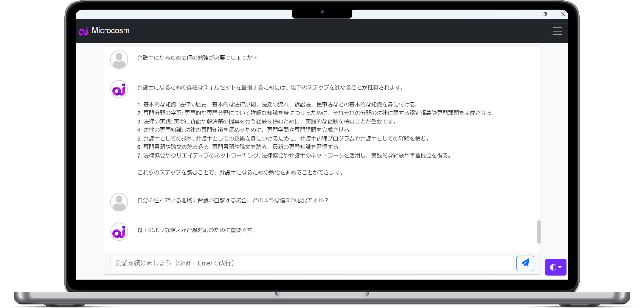Restore down the Microcosm window
The image size is (644, 308).
[x=545, y=14]
